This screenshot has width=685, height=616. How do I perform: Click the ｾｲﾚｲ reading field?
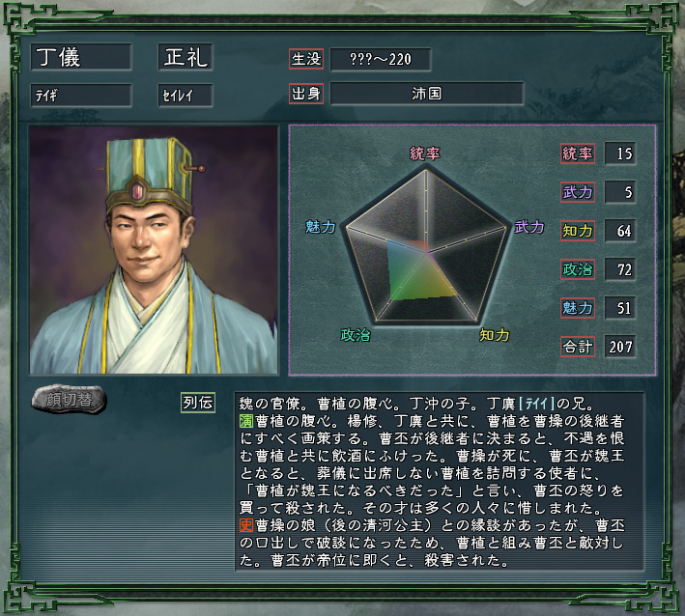pos(186,96)
